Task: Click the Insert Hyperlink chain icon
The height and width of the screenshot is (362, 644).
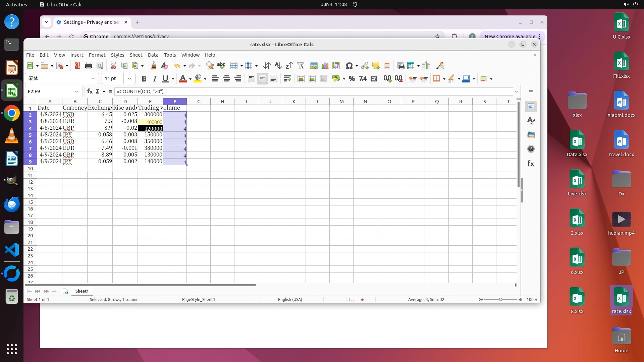Action: point(365,66)
